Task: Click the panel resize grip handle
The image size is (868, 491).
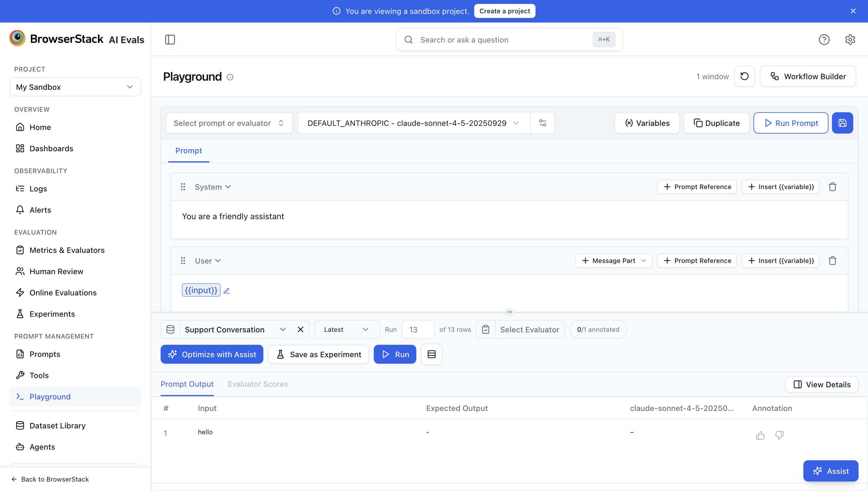Action: [x=510, y=312]
